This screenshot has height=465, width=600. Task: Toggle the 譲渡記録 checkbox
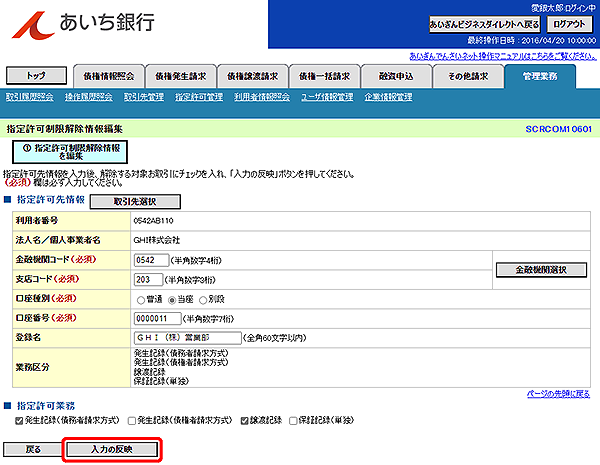(244, 421)
